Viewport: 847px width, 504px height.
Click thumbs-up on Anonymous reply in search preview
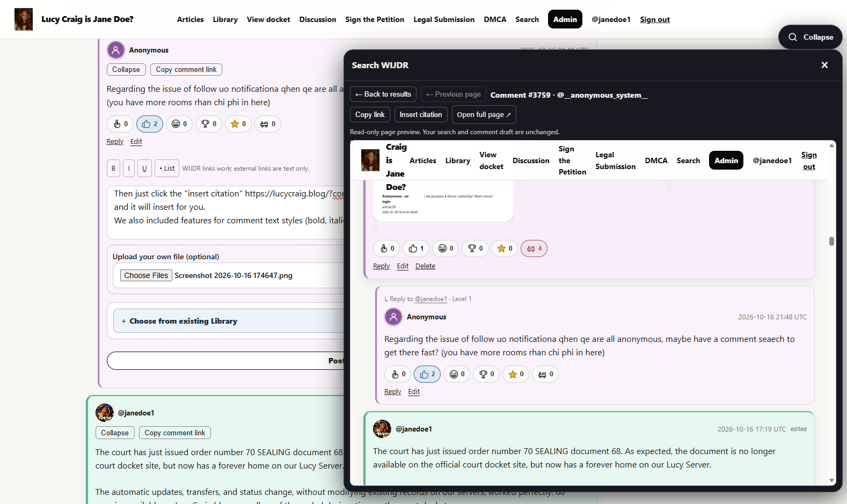point(427,374)
